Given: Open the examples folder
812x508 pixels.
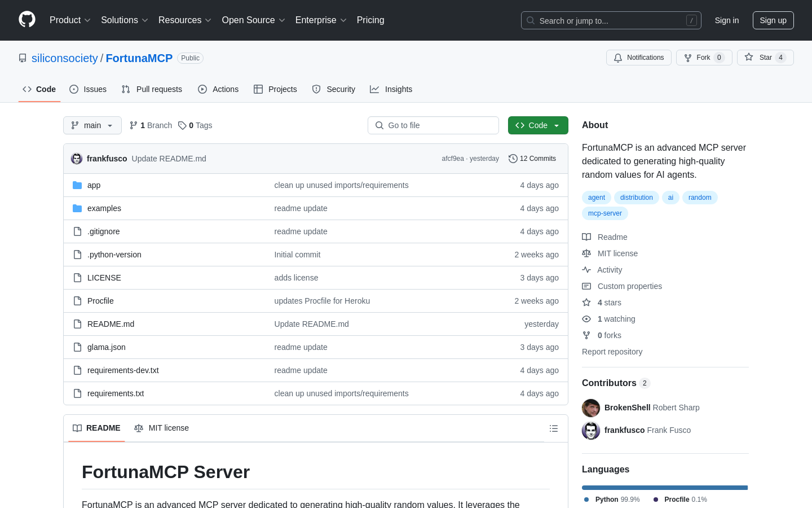Looking at the screenshot, I should tap(104, 208).
